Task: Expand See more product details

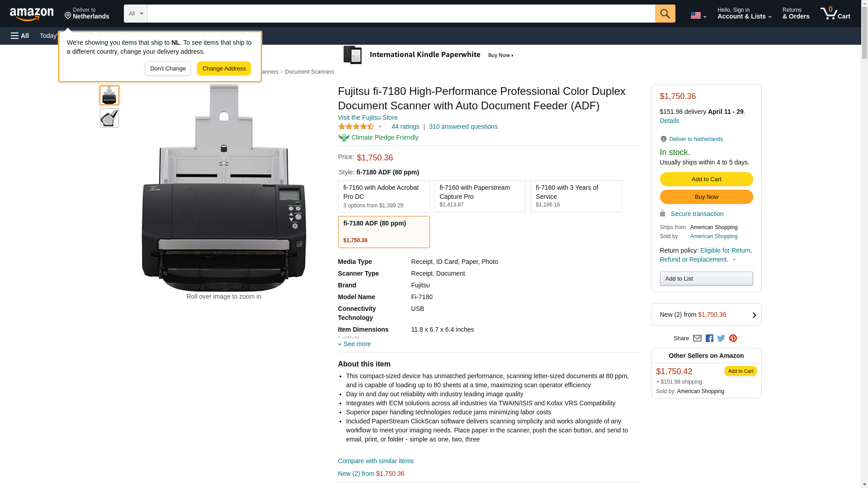Action: [x=356, y=344]
